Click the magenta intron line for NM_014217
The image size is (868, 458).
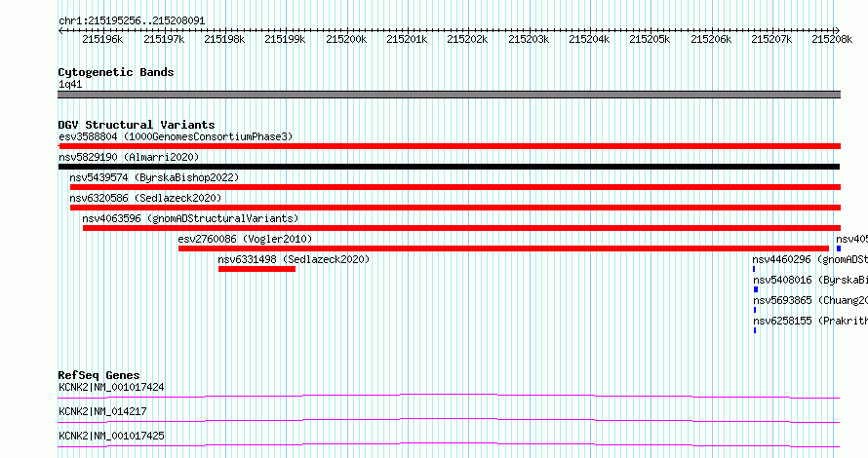pos(449,420)
